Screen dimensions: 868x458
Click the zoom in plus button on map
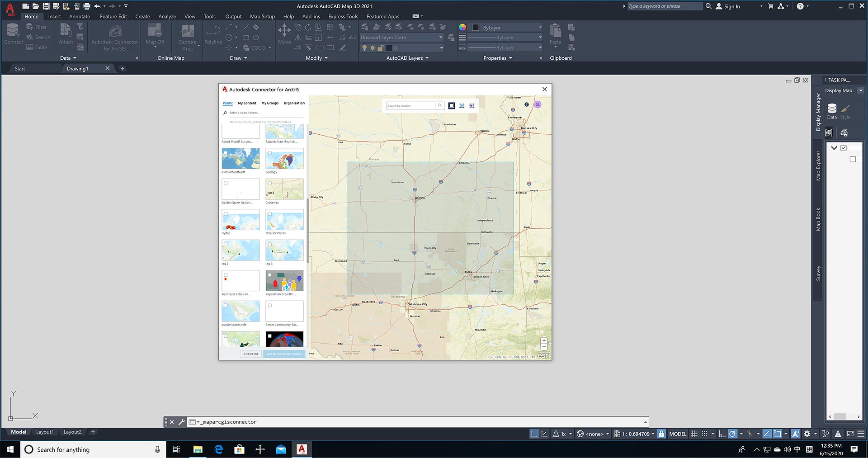(544, 340)
